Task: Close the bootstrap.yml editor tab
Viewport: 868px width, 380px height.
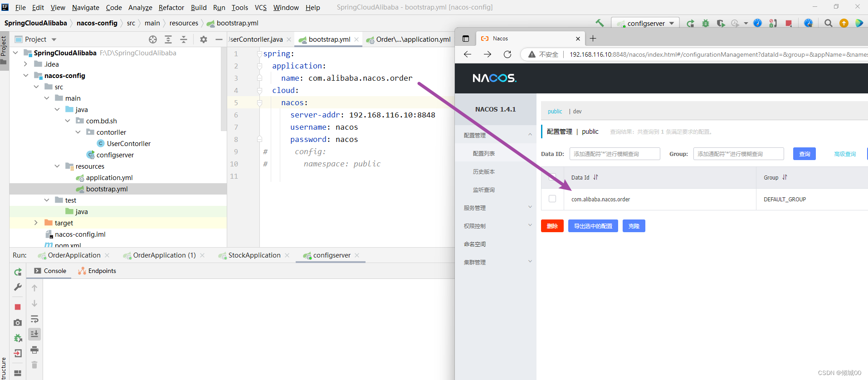Action: pos(356,39)
